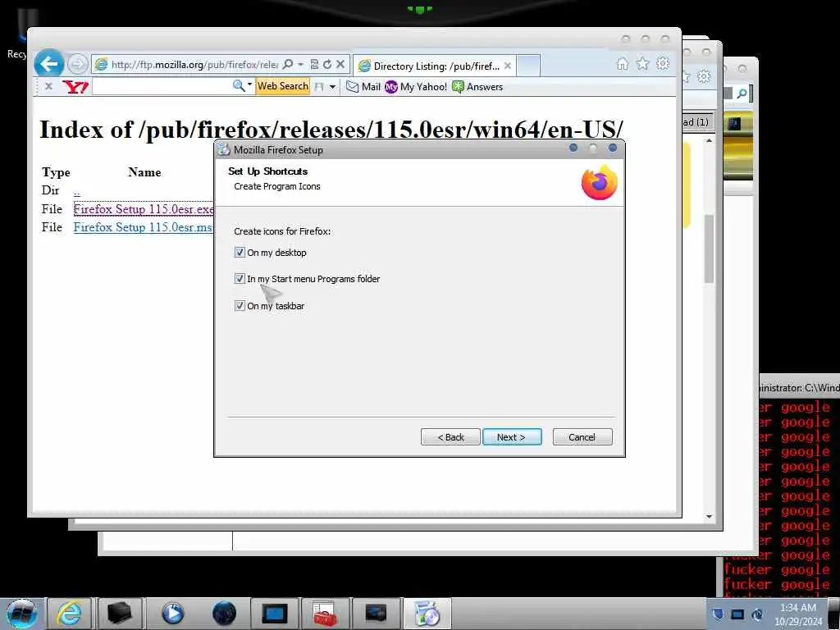
Task: Select the tab ending in 'ad (1)'
Action: click(x=698, y=122)
